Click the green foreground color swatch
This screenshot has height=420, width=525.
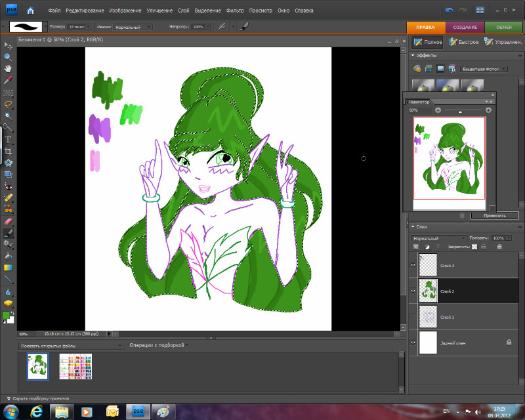[x=7, y=316]
